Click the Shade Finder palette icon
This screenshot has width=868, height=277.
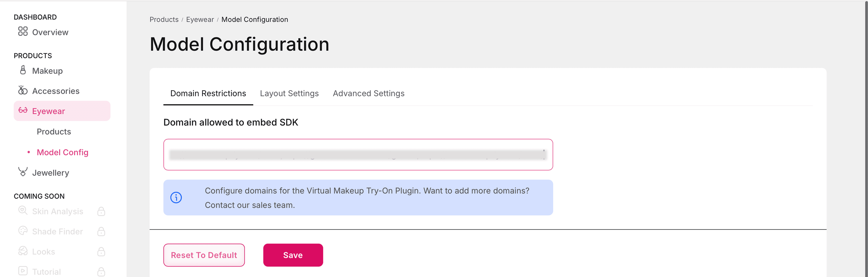(23, 231)
